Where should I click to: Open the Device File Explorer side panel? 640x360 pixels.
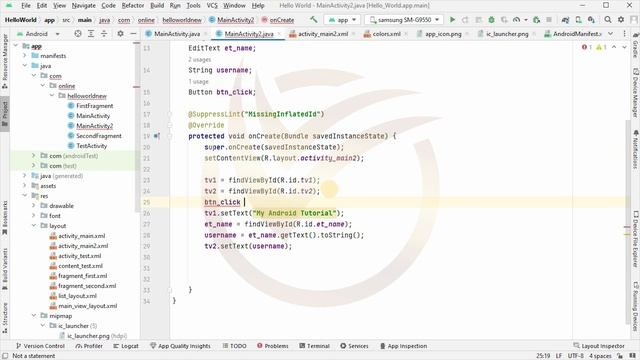636,239
